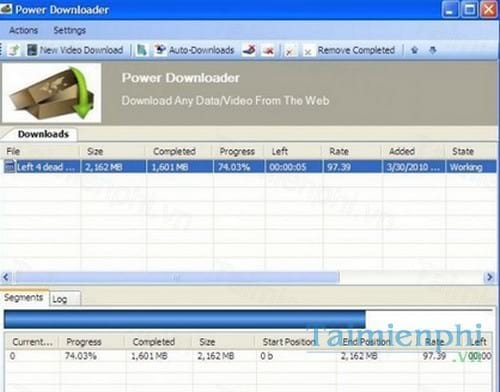Screen dimensions: 500x392
Task: Click the green document icon after the separator
Action: pos(142,50)
